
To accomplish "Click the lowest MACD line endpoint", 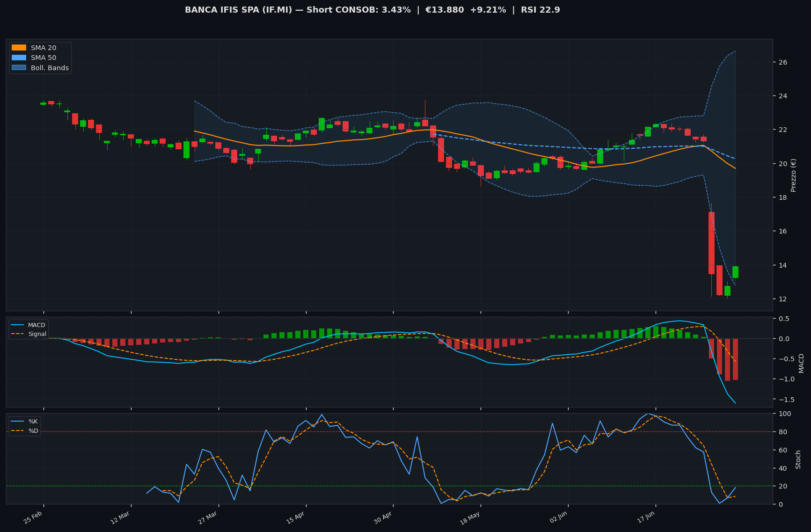I will tap(735, 403).
